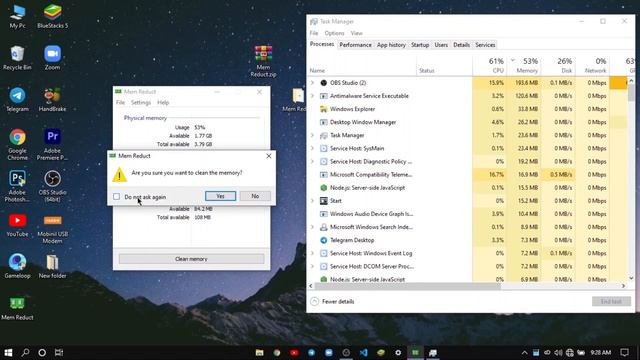Open Task Manager Options menu
The width and height of the screenshot is (640, 360).
(x=334, y=33)
